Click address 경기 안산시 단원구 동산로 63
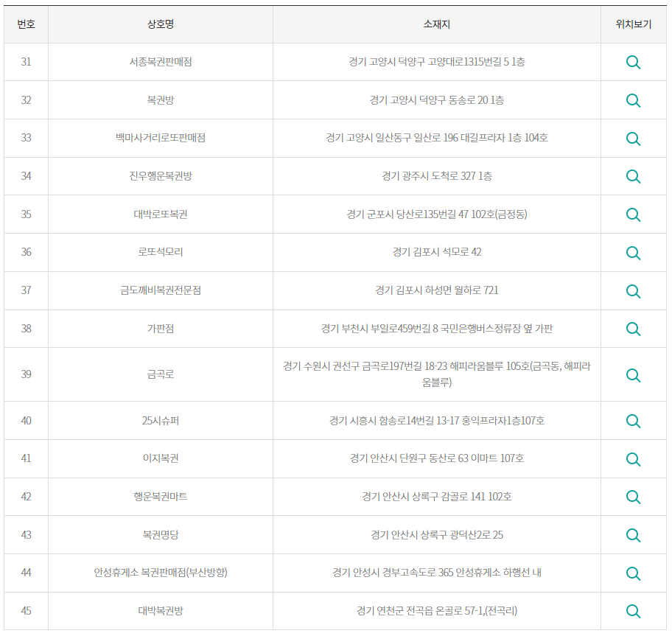The image size is (672, 636). pyautogui.click(x=409, y=458)
